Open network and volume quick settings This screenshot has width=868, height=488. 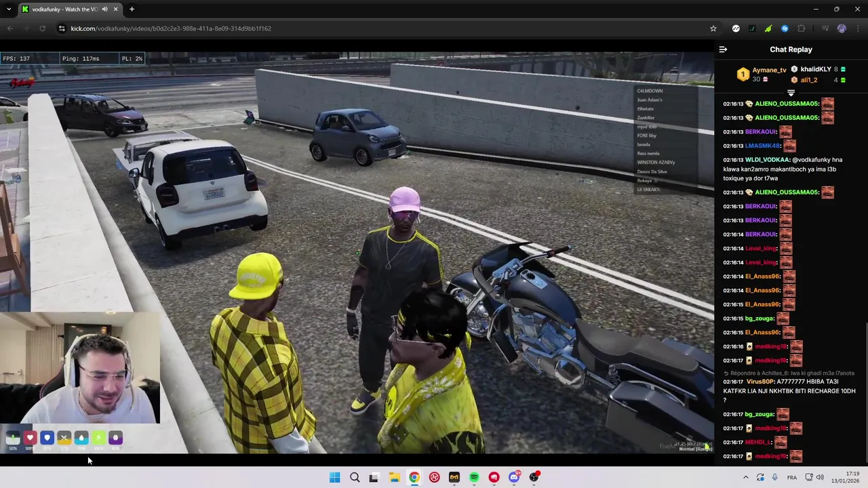click(x=814, y=478)
